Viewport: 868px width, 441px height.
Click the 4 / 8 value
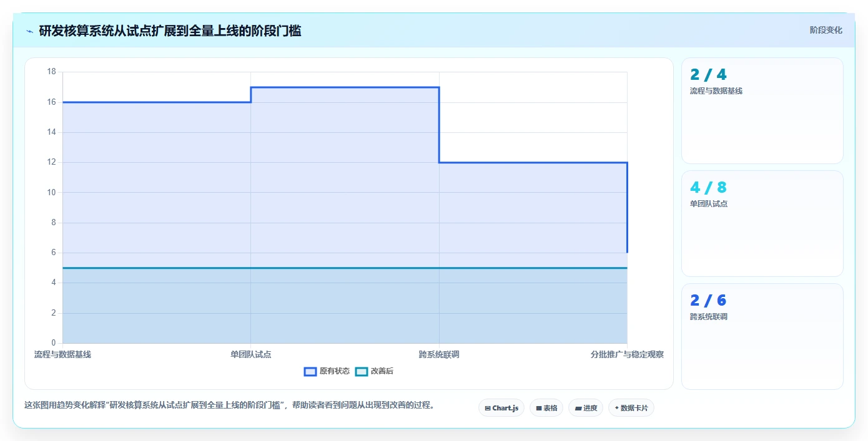point(708,188)
